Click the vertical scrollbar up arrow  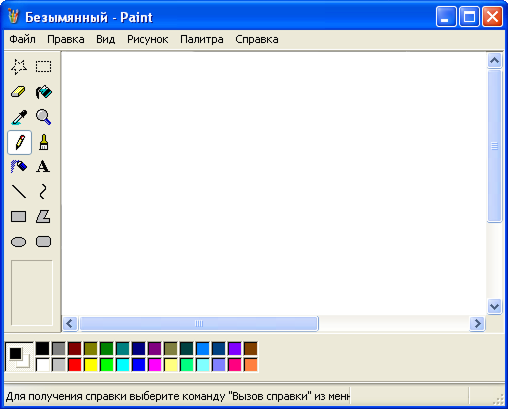[x=494, y=61]
